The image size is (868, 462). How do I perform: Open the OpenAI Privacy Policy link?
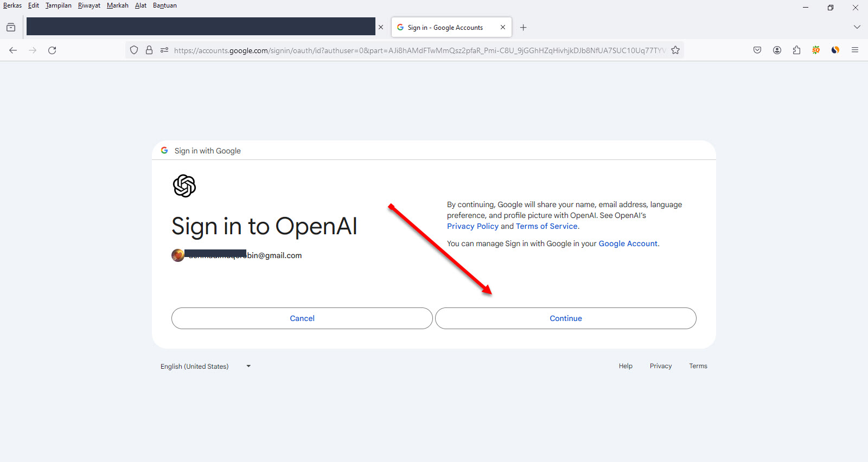[x=472, y=227]
